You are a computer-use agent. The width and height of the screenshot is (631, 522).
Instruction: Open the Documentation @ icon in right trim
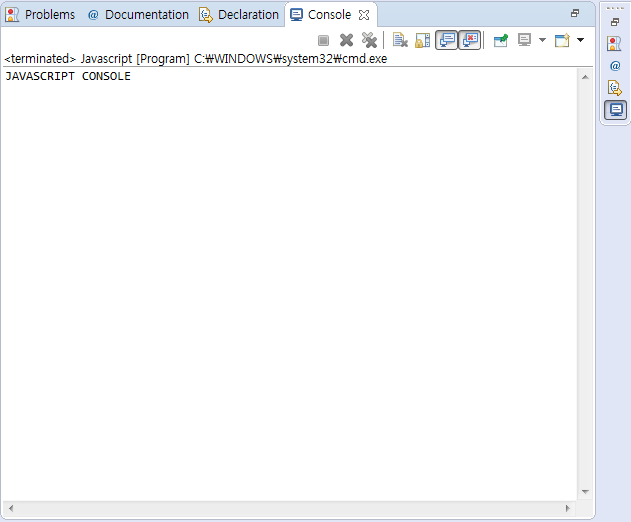point(615,66)
